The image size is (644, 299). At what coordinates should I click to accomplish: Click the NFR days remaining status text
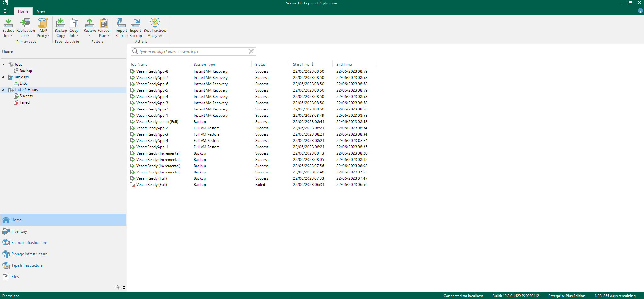tap(615, 296)
